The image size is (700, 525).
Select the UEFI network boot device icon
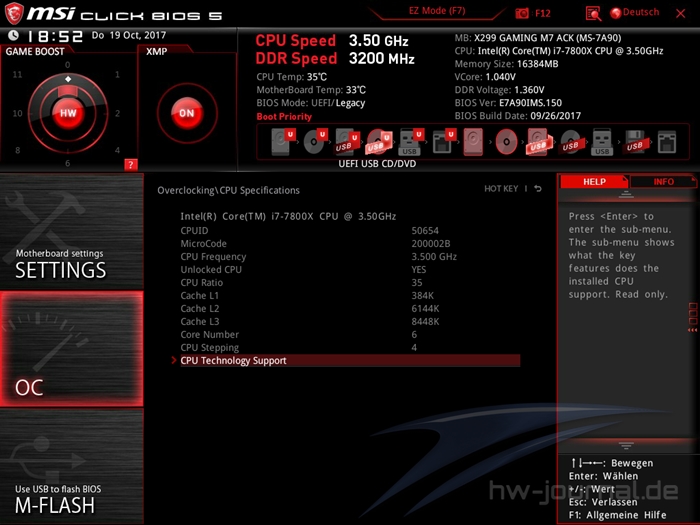pos(443,142)
